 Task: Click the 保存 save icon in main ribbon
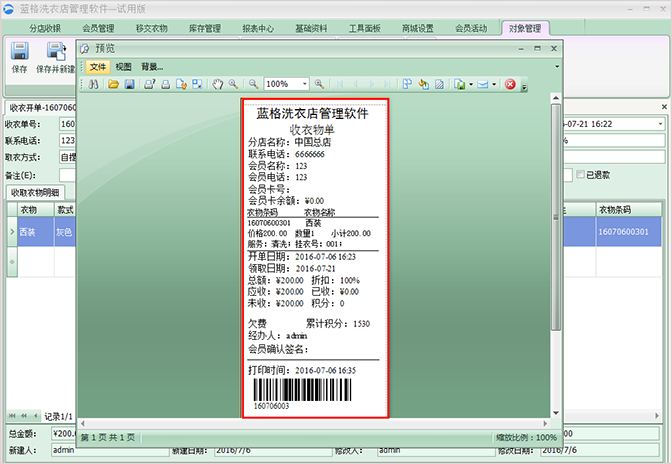[19, 57]
